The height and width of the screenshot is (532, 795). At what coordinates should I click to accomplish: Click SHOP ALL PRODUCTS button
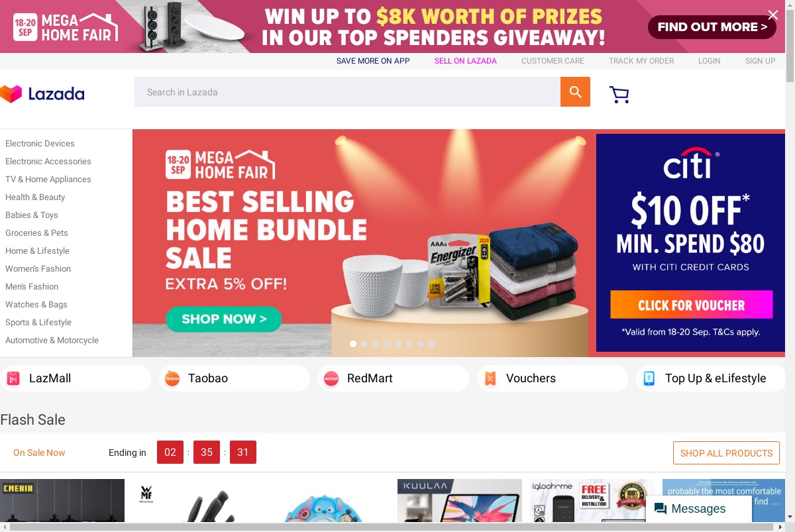click(726, 453)
